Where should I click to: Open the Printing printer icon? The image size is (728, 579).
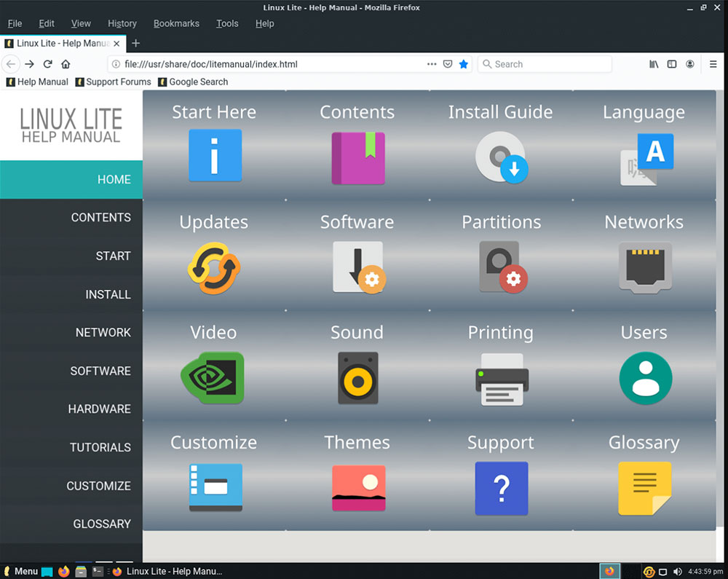(502, 379)
